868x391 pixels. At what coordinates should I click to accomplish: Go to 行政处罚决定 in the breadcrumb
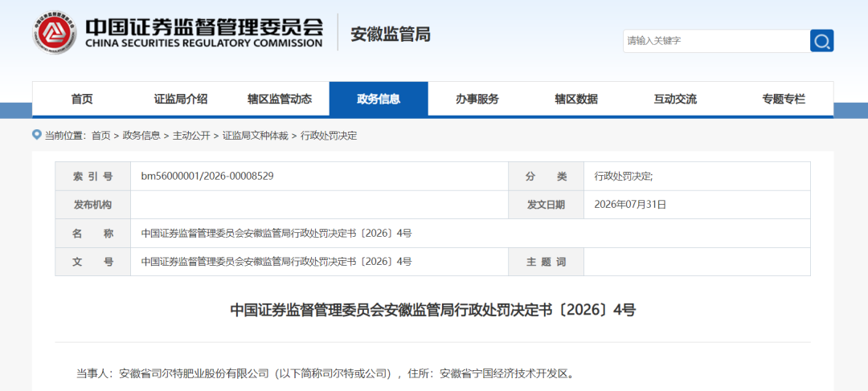[329, 136]
